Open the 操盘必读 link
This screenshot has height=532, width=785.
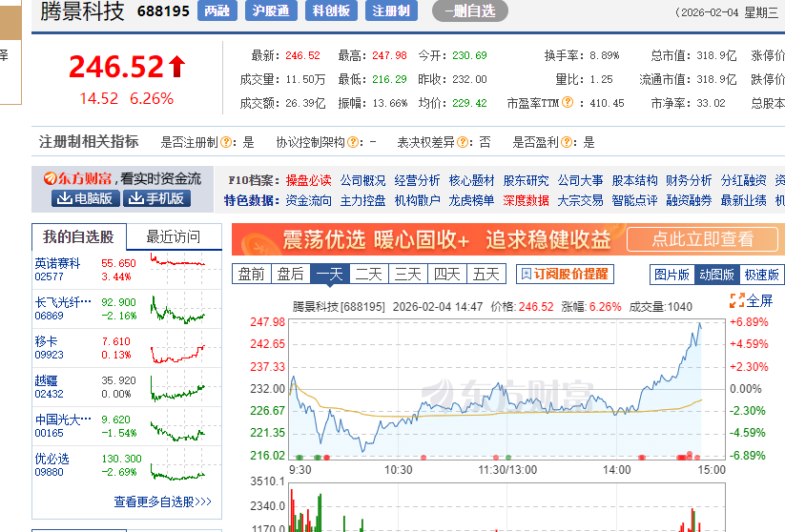tap(308, 180)
